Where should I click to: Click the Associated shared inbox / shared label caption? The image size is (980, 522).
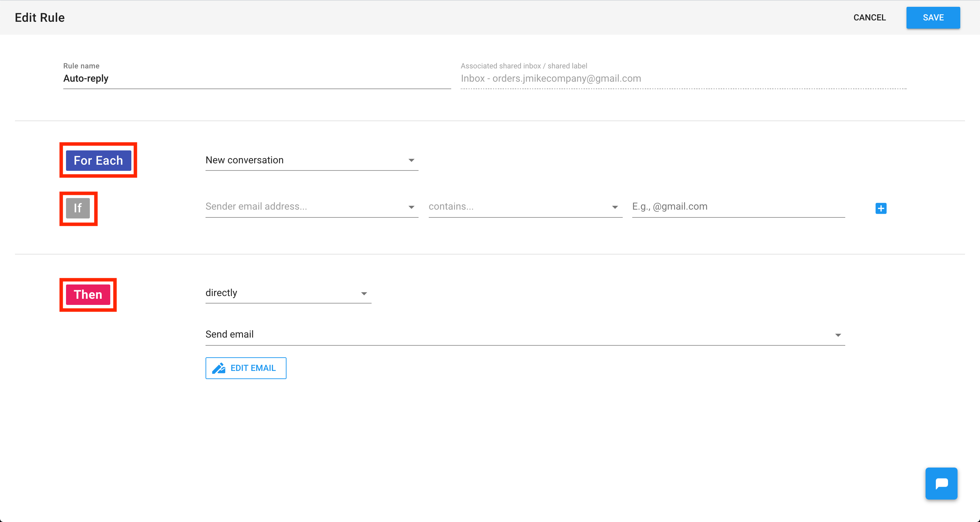523,66
